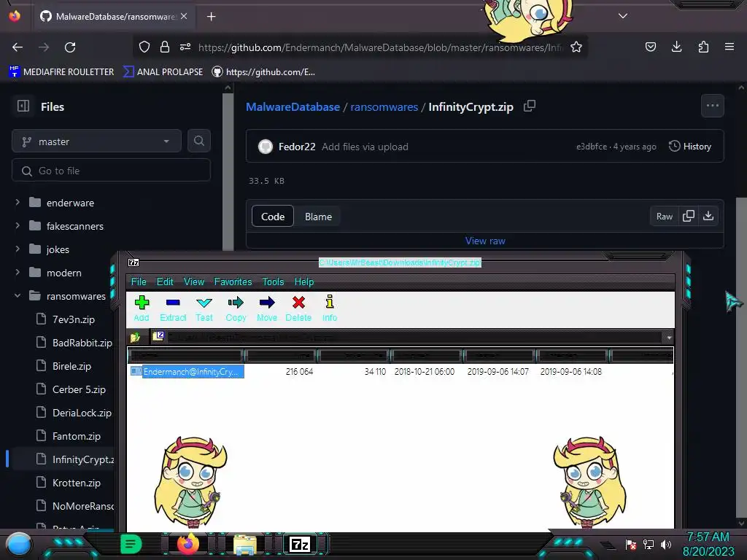Open Firefox downloads panel
The image size is (747, 560).
click(676, 47)
